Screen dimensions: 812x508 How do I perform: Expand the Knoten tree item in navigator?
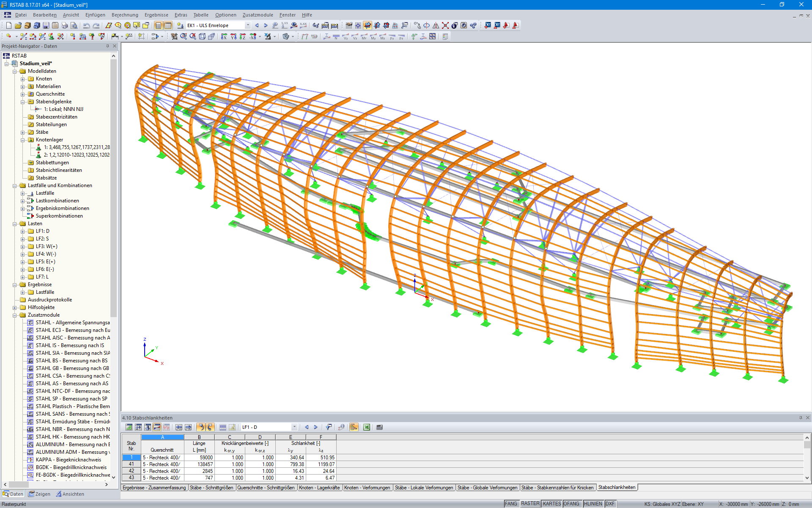click(23, 78)
